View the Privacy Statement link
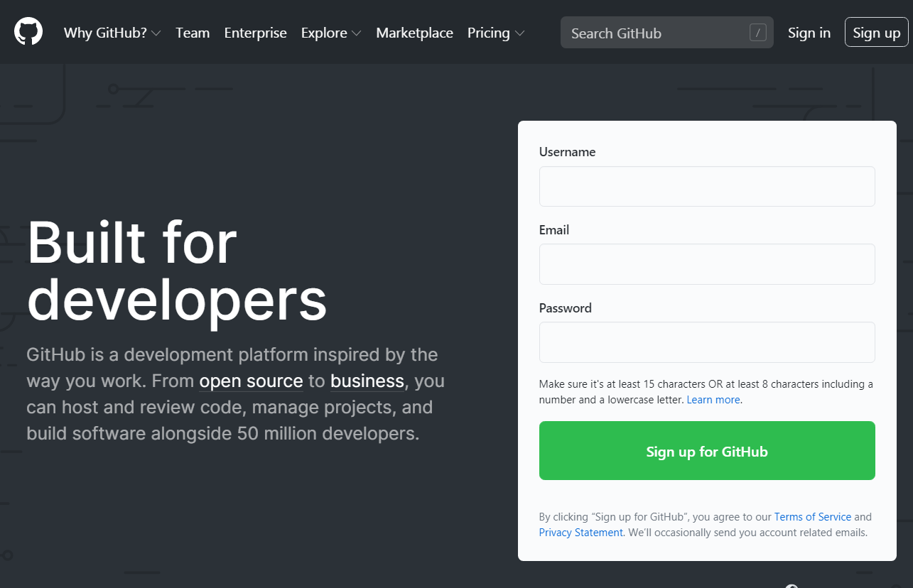The image size is (913, 588). pyautogui.click(x=580, y=533)
